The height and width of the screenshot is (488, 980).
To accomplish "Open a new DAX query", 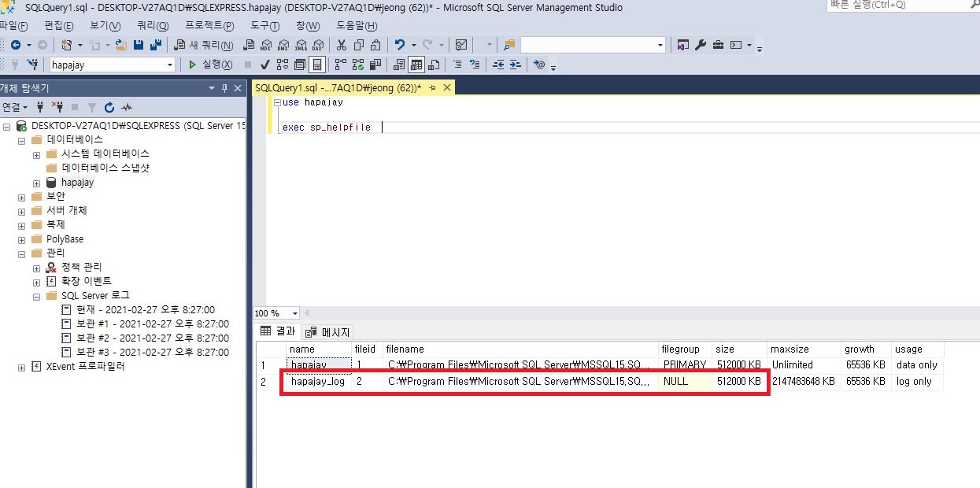I will click(x=318, y=45).
